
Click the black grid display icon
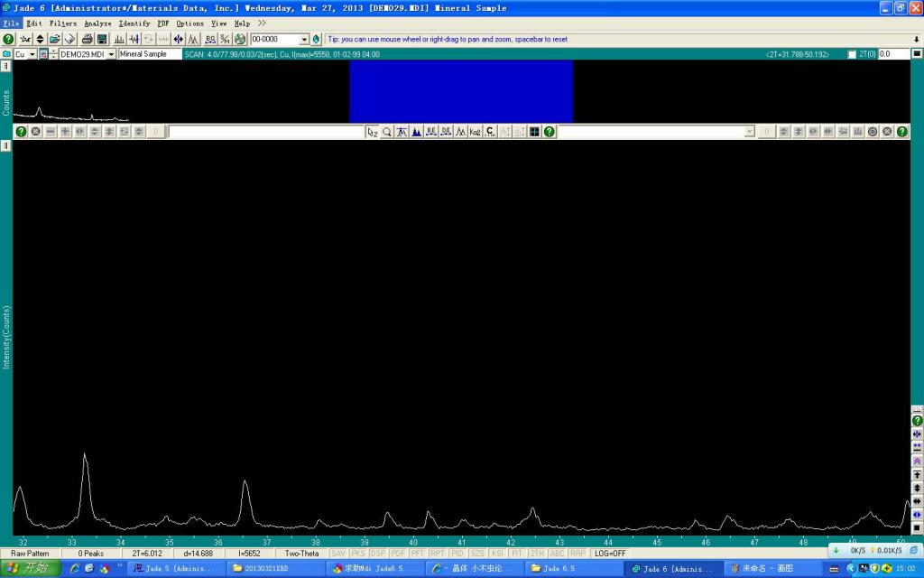[534, 132]
